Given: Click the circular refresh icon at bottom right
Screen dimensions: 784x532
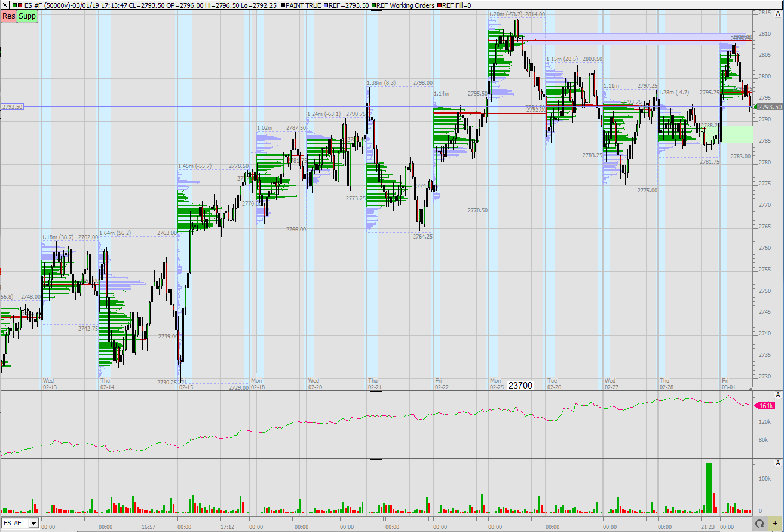Looking at the screenshot, I should click(x=761, y=522).
